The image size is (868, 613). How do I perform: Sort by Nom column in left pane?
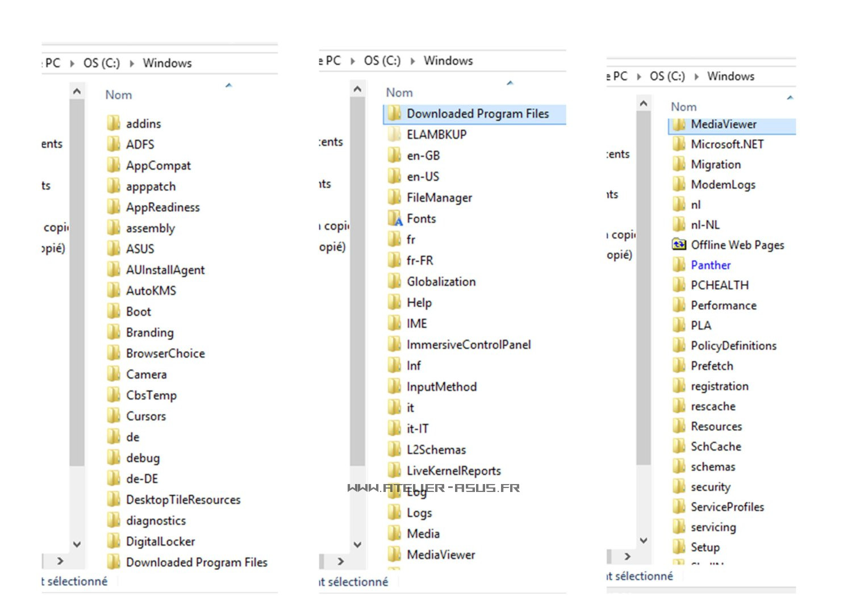pyautogui.click(x=119, y=95)
